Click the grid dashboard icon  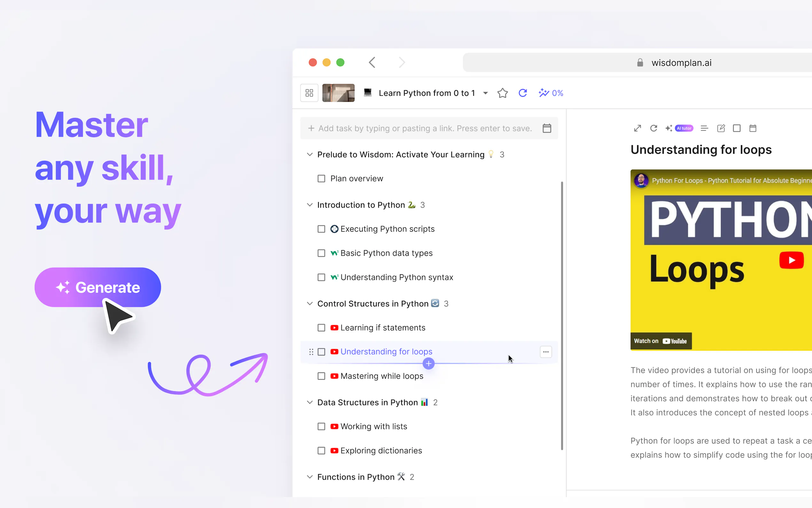309,93
